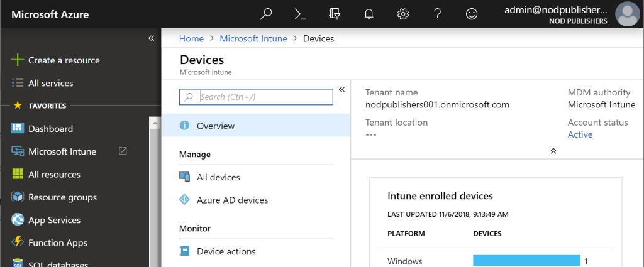Click the App Services globe icon
644x267 pixels.
[18, 220]
